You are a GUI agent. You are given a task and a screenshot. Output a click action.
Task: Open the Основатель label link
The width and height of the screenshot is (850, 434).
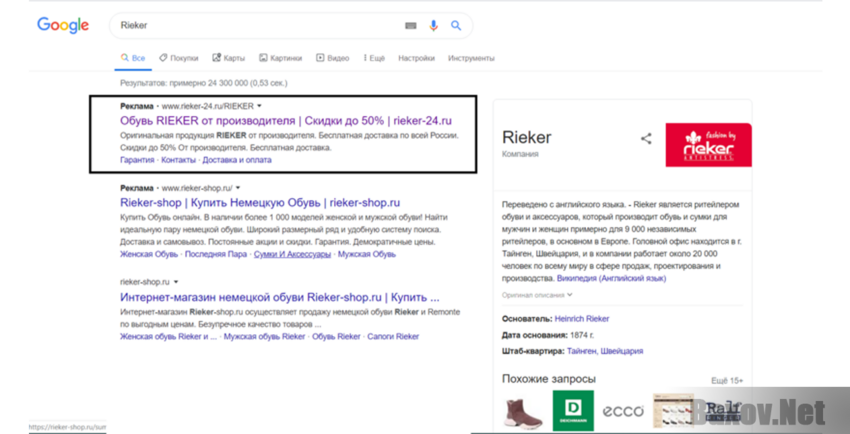tap(527, 319)
